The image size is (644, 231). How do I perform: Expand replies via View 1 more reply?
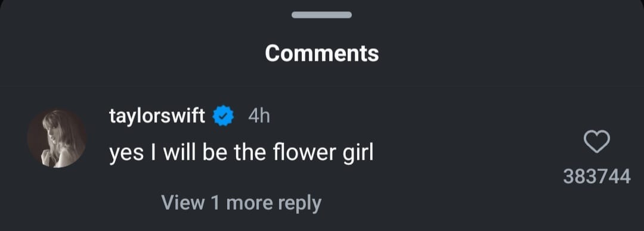241,202
